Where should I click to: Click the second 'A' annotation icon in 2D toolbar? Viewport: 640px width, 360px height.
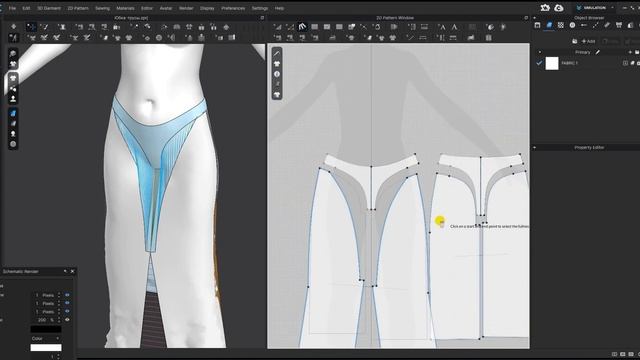pos(454,27)
